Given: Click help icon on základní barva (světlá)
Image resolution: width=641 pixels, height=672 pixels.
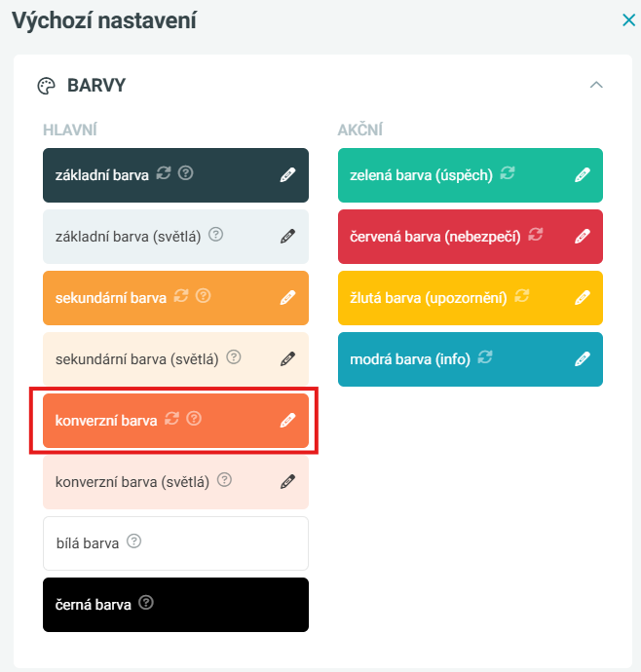Looking at the screenshot, I should coord(216,235).
